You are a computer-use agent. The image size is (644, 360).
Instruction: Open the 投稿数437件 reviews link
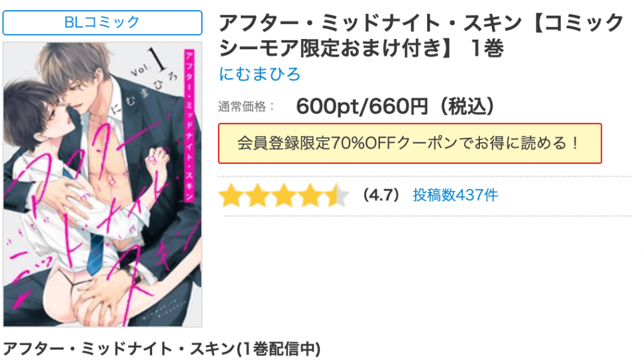[x=455, y=195]
